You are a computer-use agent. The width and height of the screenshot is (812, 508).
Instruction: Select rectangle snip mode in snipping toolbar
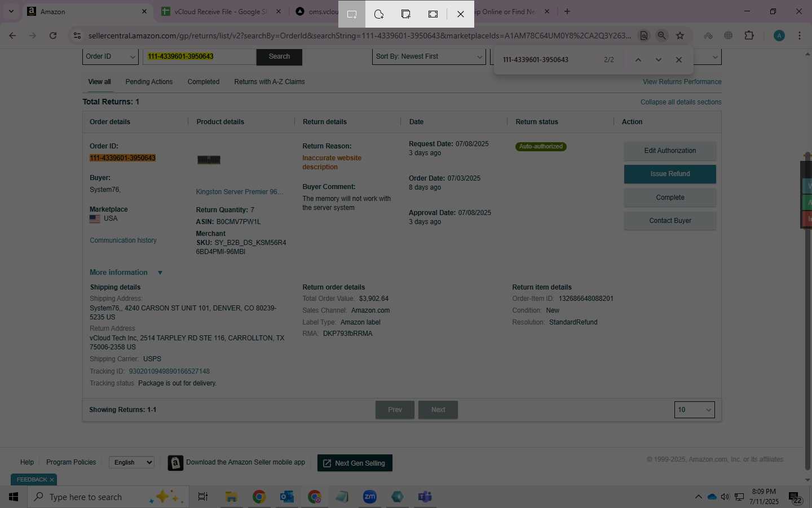click(x=352, y=14)
